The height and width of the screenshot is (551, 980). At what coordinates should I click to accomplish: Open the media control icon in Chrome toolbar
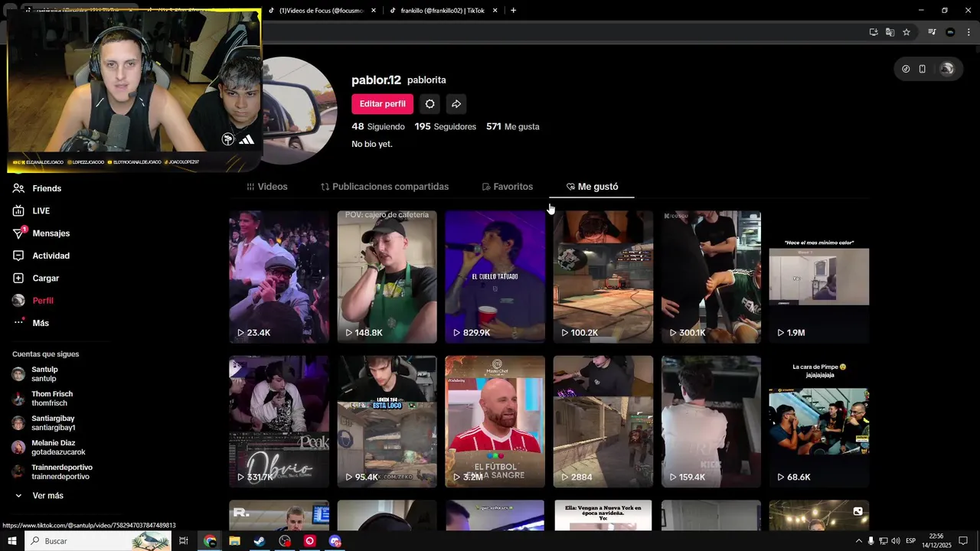932,32
